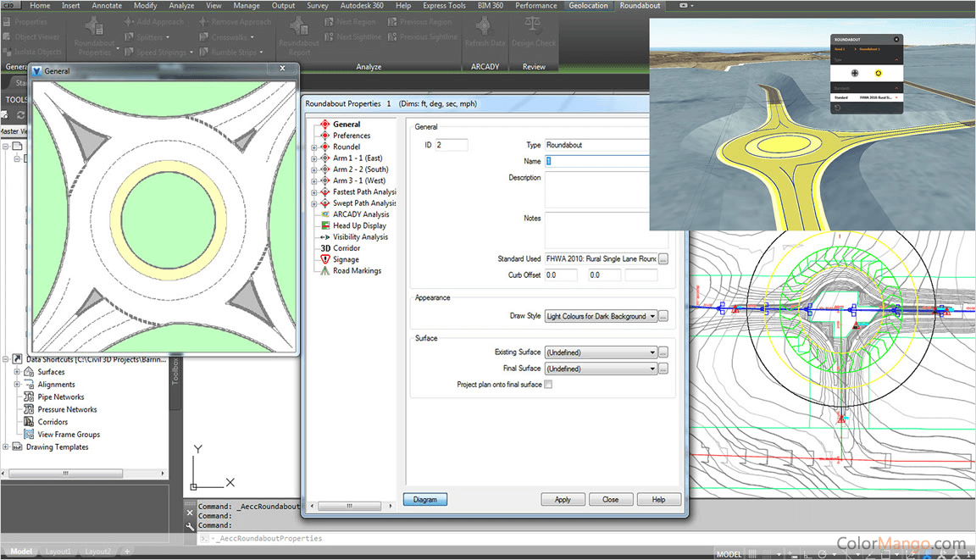Click the properties tree horizontal scrollbar

click(x=351, y=506)
